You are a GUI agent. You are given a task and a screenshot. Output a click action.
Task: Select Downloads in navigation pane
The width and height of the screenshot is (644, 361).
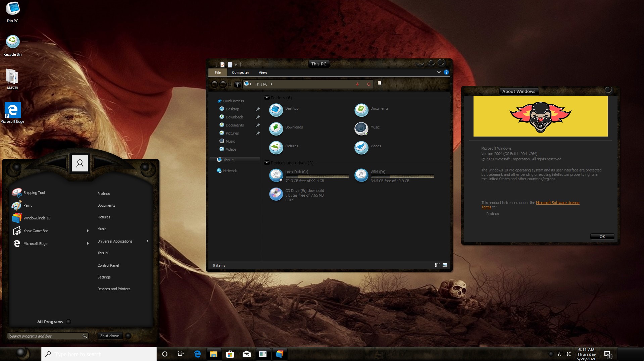pos(234,117)
